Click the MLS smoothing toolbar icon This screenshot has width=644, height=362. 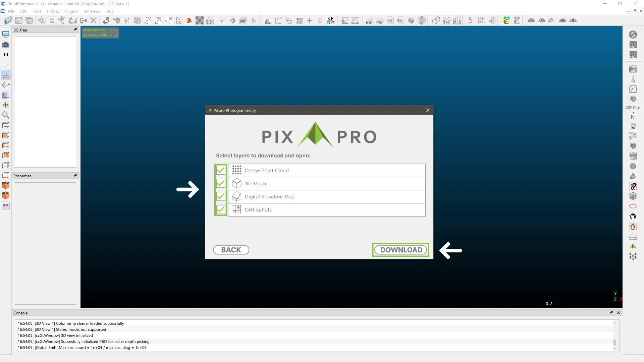point(457,21)
